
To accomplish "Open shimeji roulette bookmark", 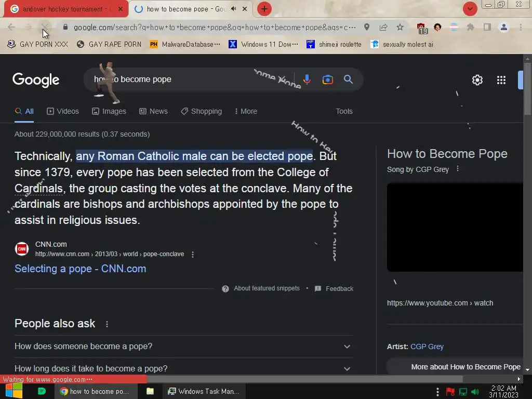I will pos(334,45).
